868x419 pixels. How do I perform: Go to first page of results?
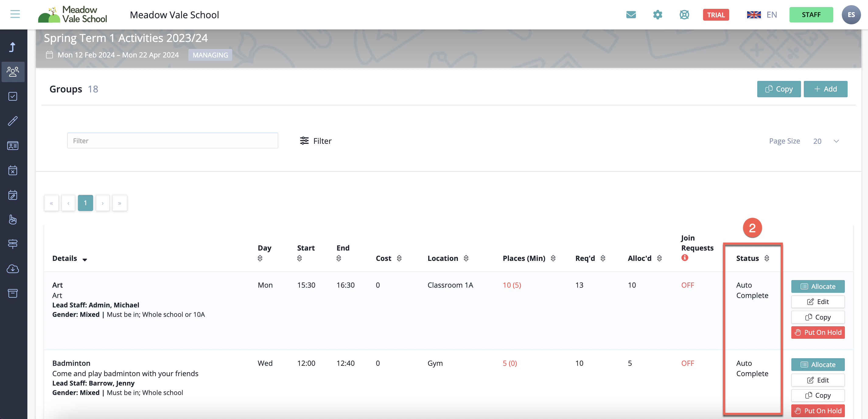51,203
